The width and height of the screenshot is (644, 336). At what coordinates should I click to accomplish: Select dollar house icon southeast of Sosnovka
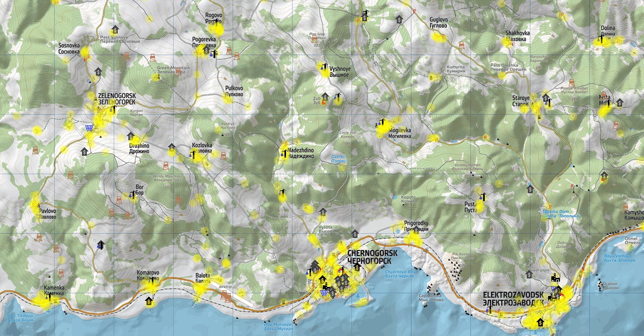pos(99,70)
